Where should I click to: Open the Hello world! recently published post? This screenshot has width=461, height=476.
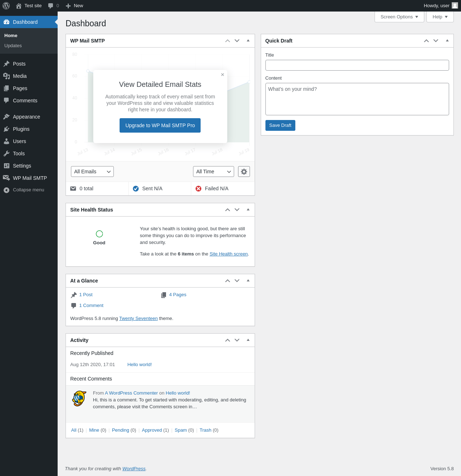[139, 365]
